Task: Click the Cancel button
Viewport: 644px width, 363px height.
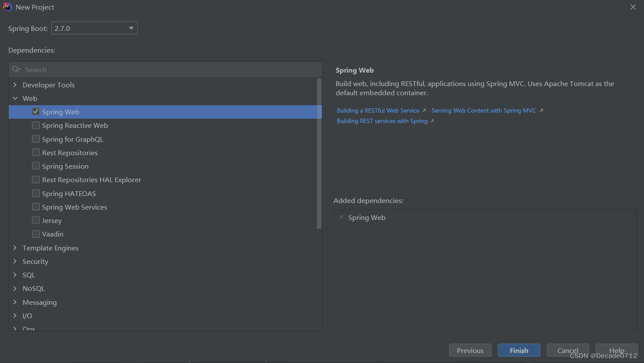Action: [568, 350]
